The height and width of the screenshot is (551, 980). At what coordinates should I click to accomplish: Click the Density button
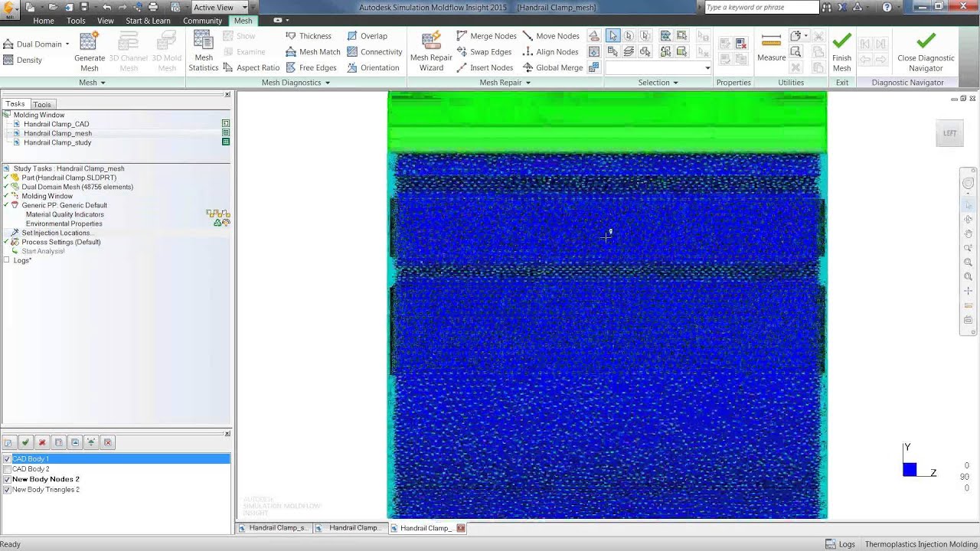point(23,60)
